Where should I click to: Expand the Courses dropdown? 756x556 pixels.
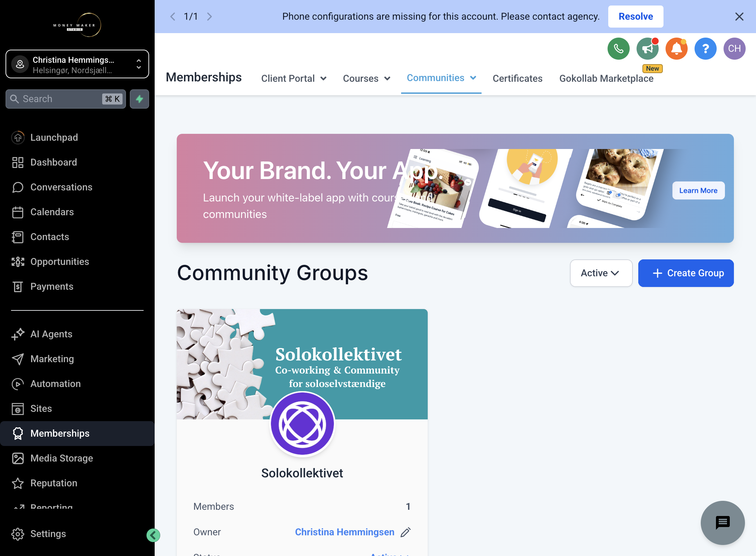[367, 78]
